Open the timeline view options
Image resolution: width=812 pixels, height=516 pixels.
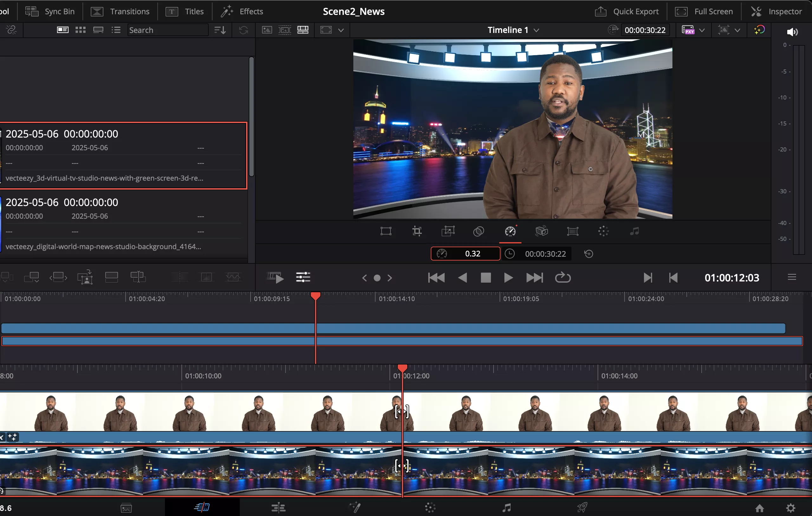coord(792,277)
